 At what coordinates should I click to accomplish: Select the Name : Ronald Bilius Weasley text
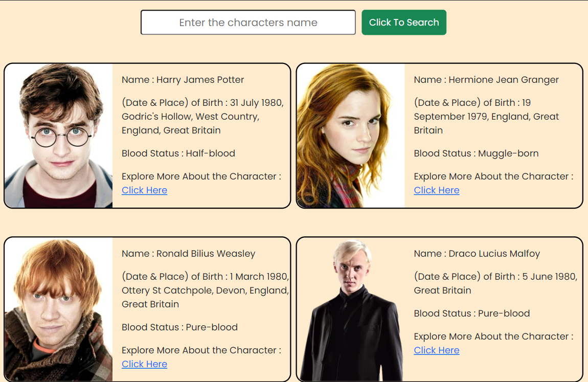(x=188, y=254)
